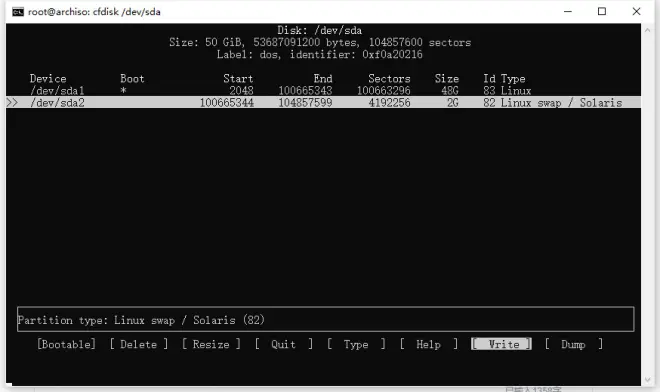Image resolution: width=660 pixels, height=392 pixels.
Task: Click the disk size info line
Action: [x=320, y=43]
